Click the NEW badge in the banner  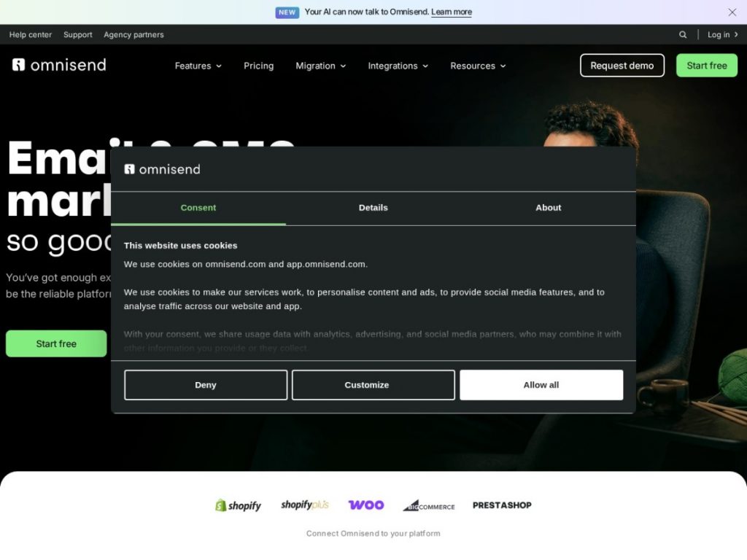point(287,12)
